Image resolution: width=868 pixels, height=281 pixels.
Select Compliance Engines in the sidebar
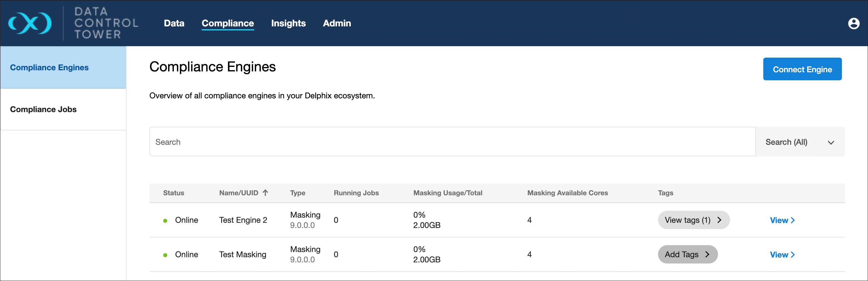(49, 67)
